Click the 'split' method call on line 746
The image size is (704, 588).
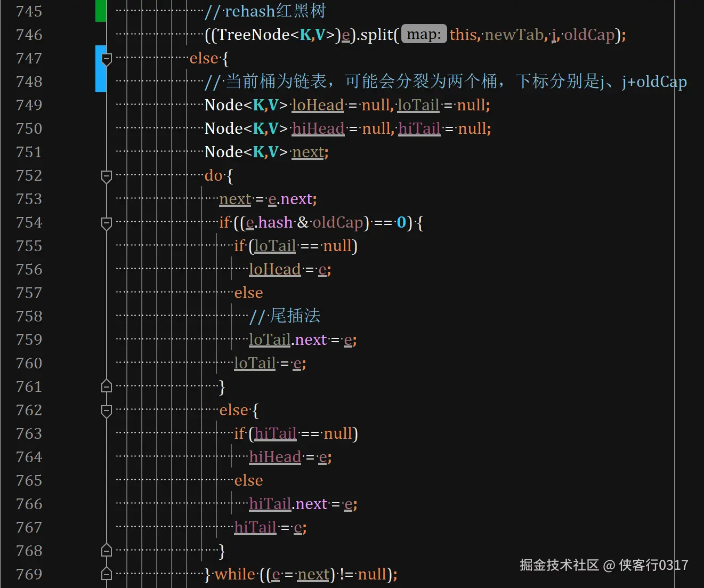tap(376, 35)
